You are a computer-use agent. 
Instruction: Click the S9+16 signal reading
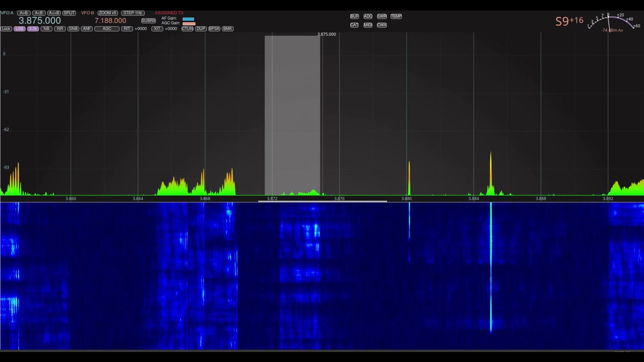[x=569, y=21]
